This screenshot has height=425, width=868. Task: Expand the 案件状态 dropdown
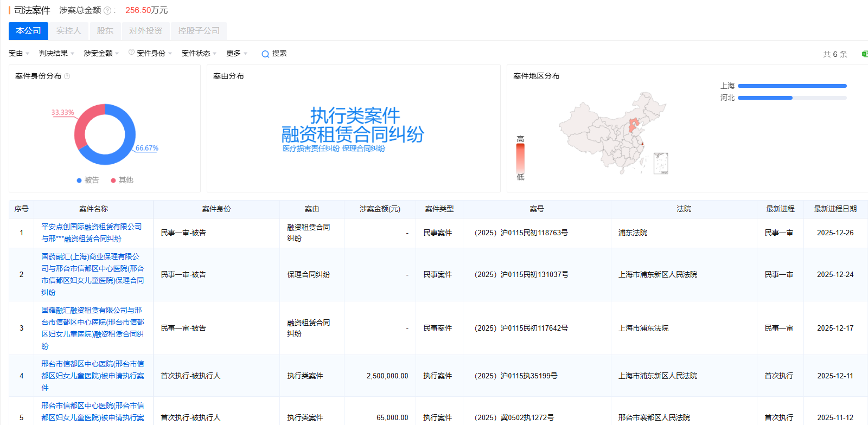tap(199, 53)
